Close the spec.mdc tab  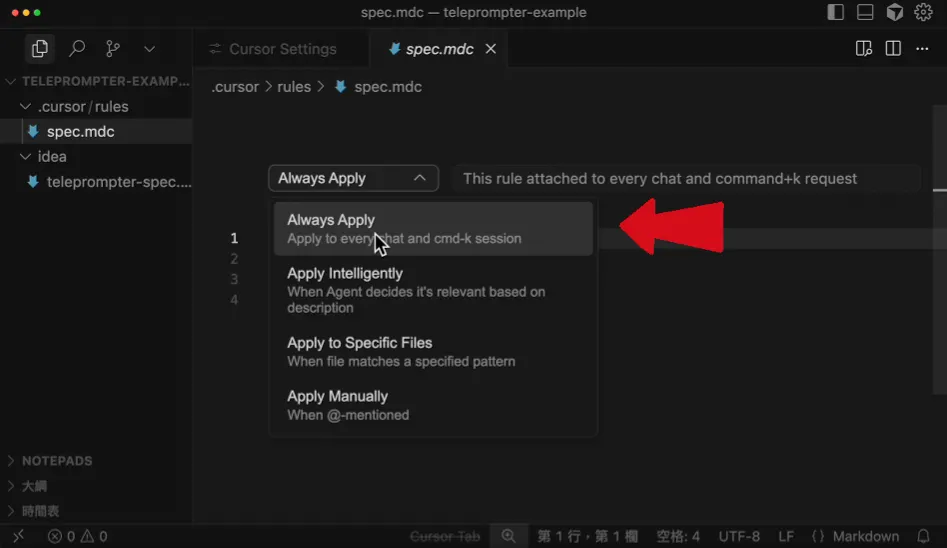pos(490,49)
